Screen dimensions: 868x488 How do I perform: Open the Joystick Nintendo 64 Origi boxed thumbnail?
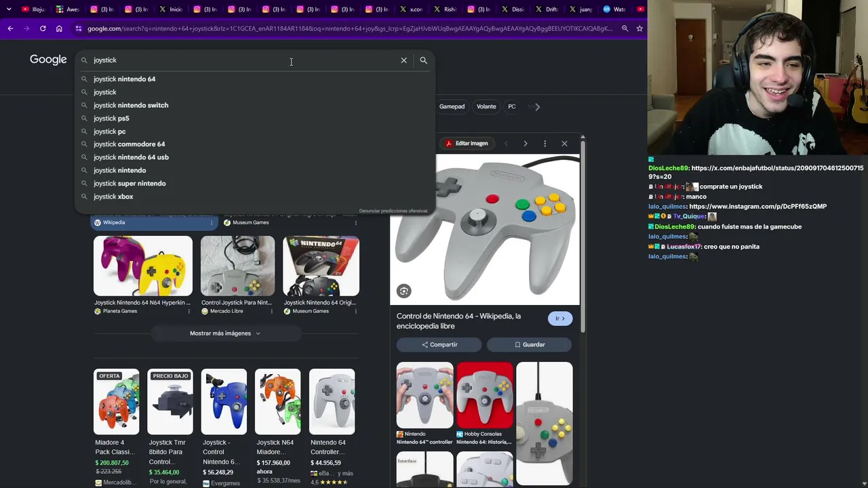click(321, 266)
